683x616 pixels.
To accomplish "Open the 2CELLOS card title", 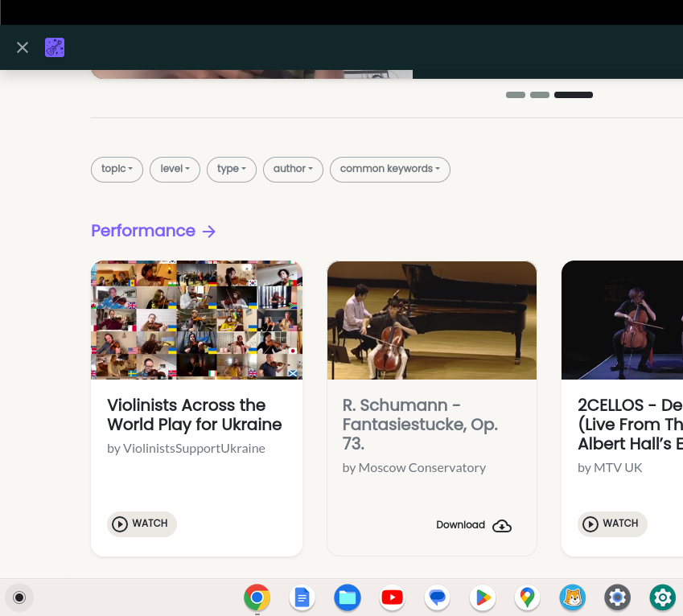I will point(630,425).
